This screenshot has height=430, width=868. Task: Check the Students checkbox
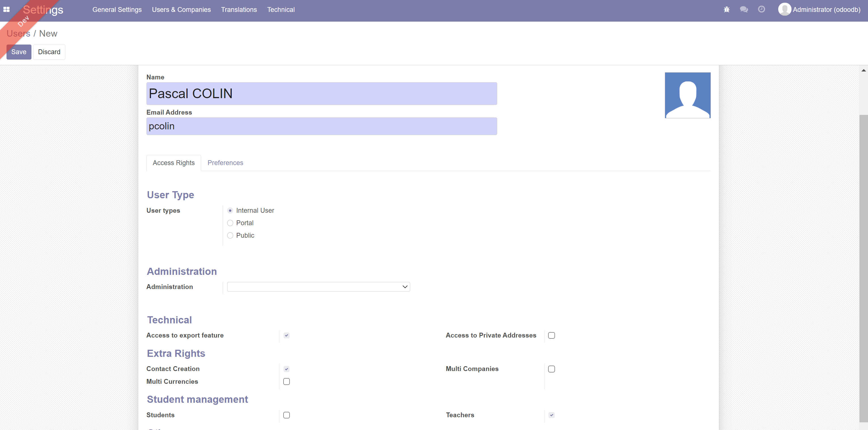(x=286, y=415)
